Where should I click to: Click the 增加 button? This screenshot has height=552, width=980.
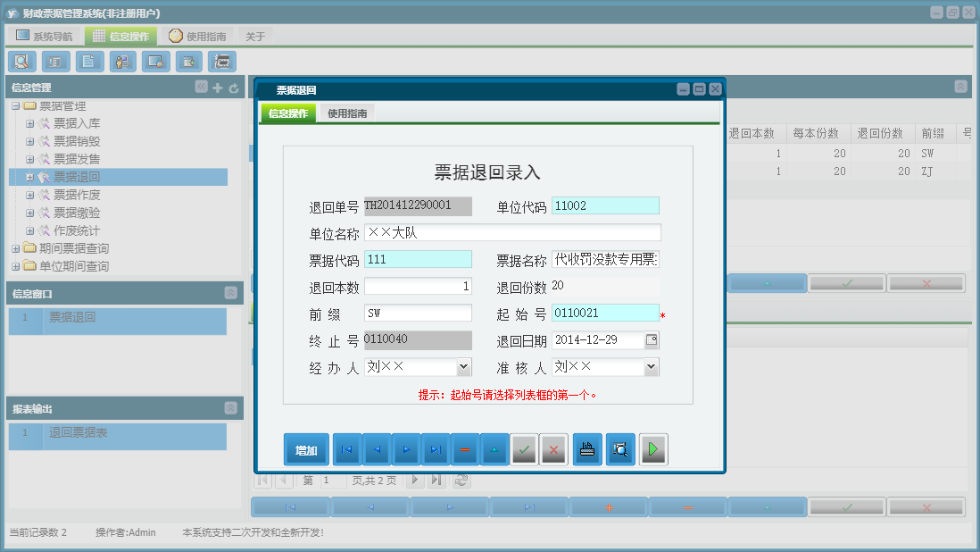point(306,450)
